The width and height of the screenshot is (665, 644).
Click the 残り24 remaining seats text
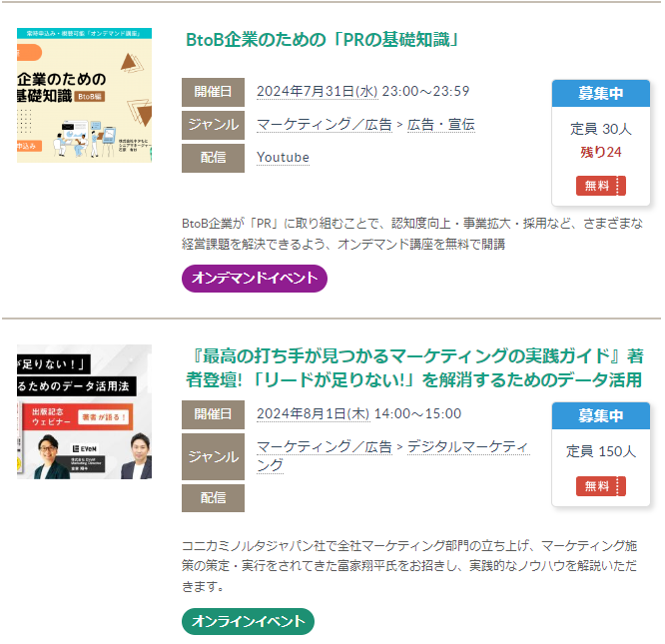[x=600, y=152]
